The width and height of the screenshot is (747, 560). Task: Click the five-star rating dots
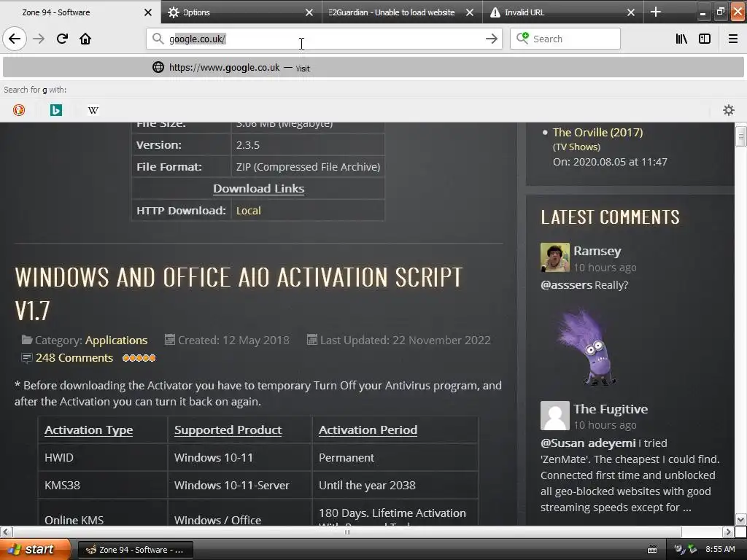pyautogui.click(x=139, y=358)
